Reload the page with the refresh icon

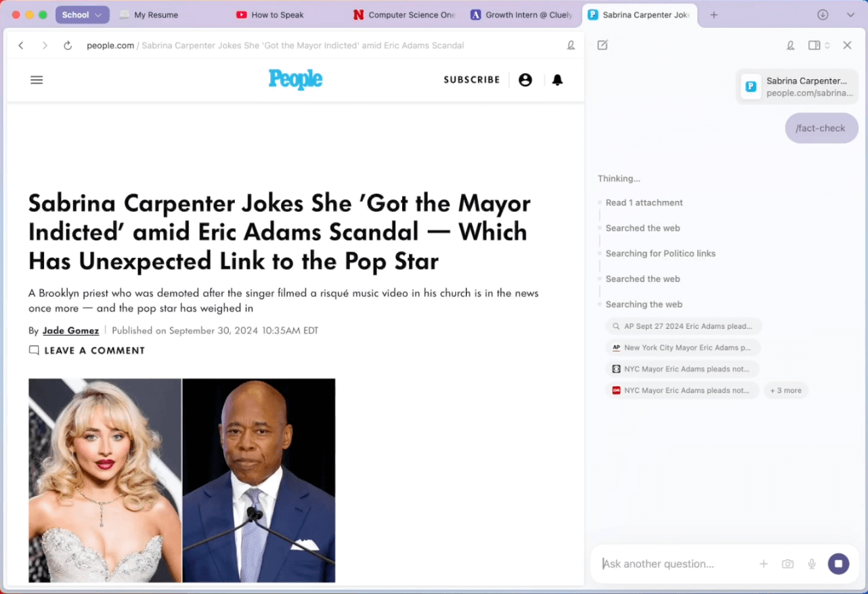pyautogui.click(x=68, y=45)
